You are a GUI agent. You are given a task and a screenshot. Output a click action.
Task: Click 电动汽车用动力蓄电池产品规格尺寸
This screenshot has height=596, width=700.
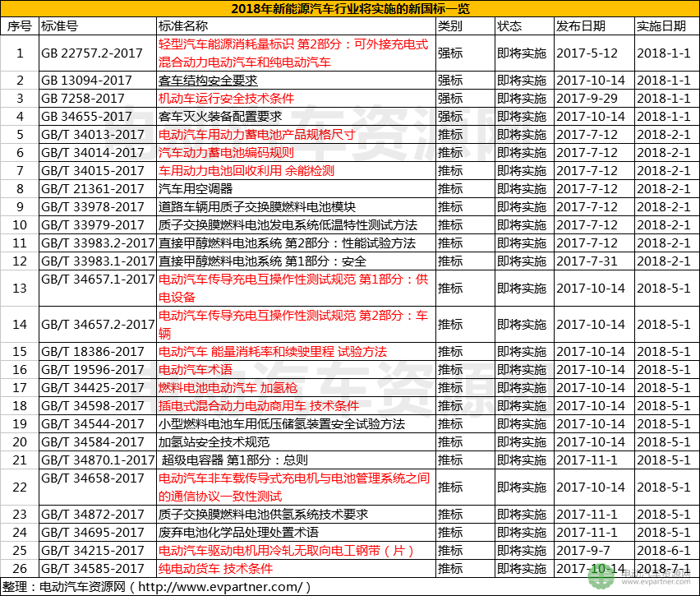(257, 135)
